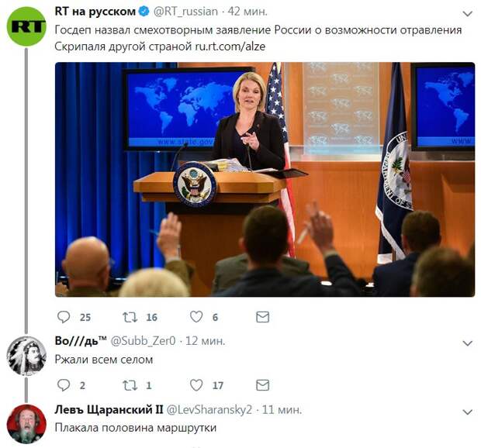Expand options chevron on RT tweet
Viewport: 481px width, 448px height.
(x=468, y=14)
